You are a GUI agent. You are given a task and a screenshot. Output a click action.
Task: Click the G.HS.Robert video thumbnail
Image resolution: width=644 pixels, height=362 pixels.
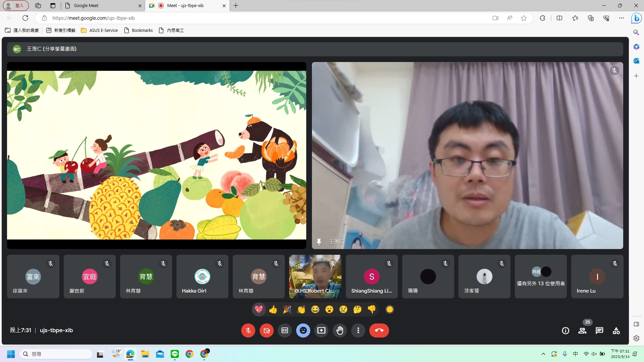pyautogui.click(x=315, y=277)
